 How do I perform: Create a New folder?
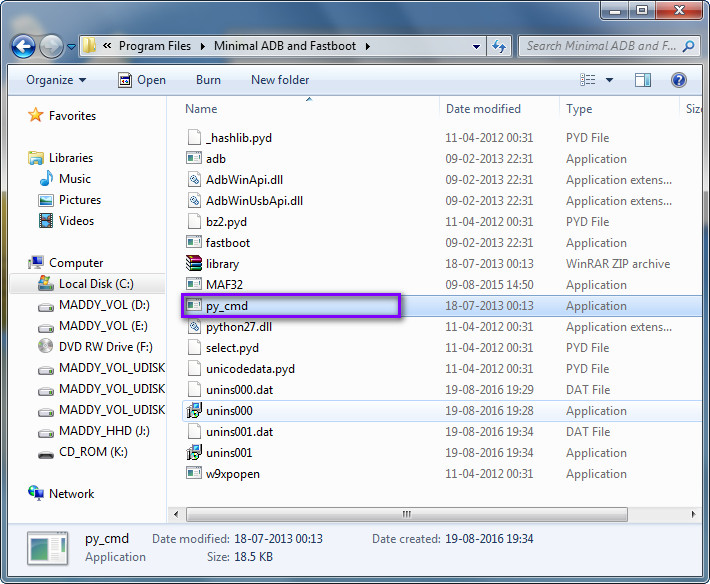[x=280, y=80]
